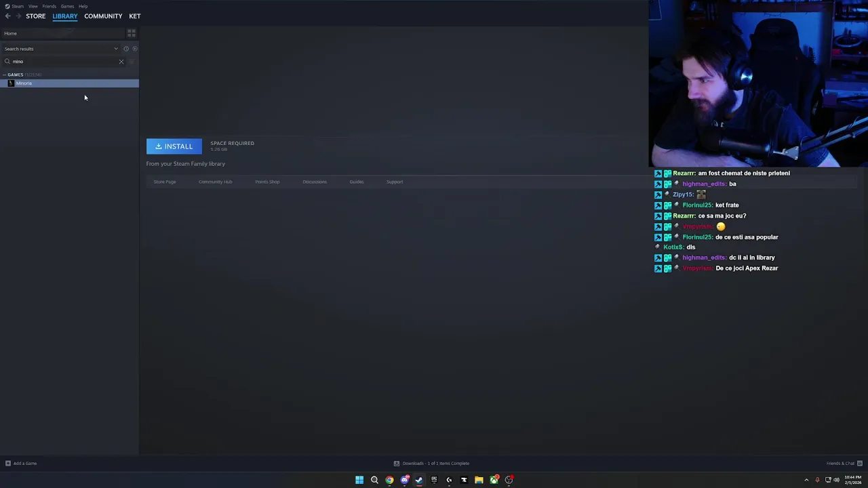Open Downloads status at bottom
This screenshot has width=868, height=488.
click(432, 464)
